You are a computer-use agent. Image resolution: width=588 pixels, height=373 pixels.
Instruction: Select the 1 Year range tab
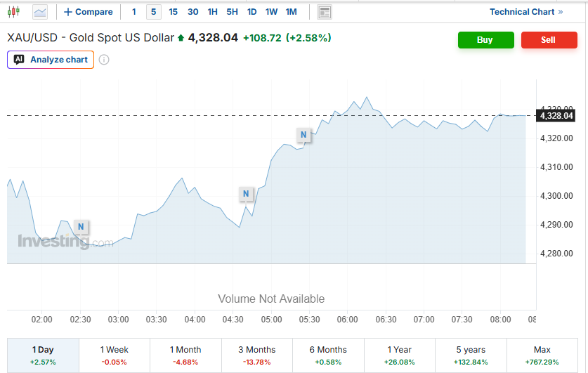pos(399,355)
